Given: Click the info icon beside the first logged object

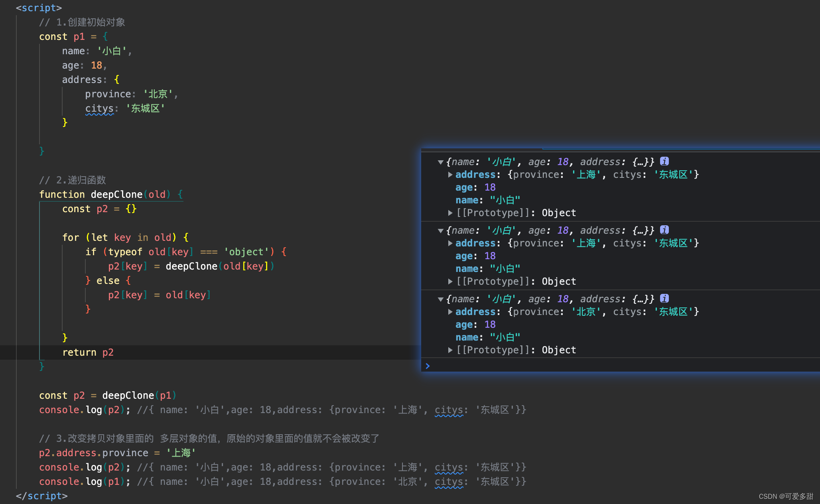Looking at the screenshot, I should 664,161.
